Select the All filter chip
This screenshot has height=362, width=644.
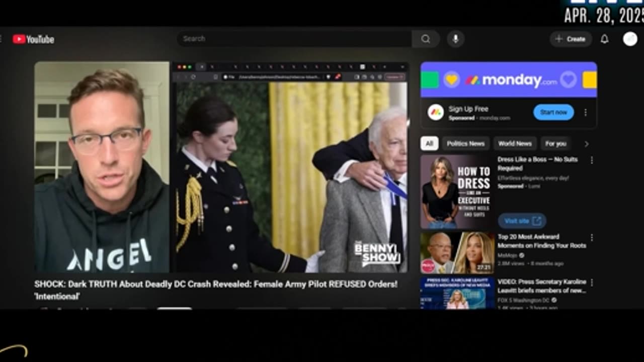[429, 143]
